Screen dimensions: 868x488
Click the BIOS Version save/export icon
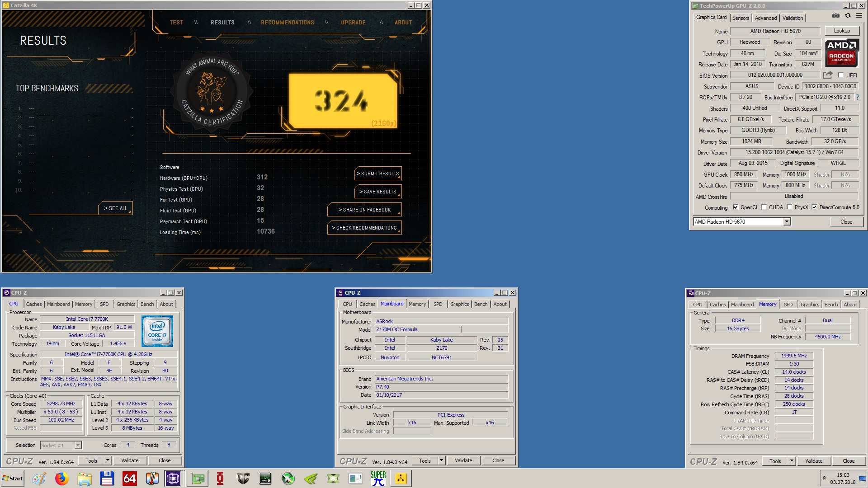click(828, 75)
